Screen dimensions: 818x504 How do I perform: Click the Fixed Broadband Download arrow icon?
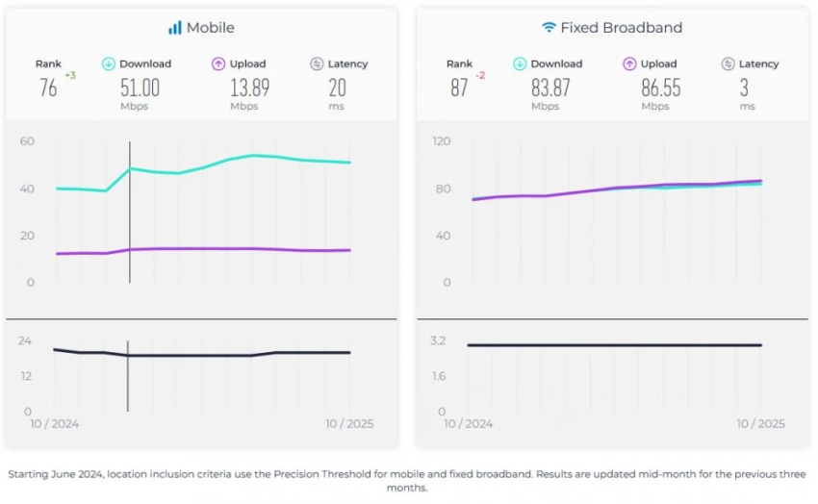[520, 64]
